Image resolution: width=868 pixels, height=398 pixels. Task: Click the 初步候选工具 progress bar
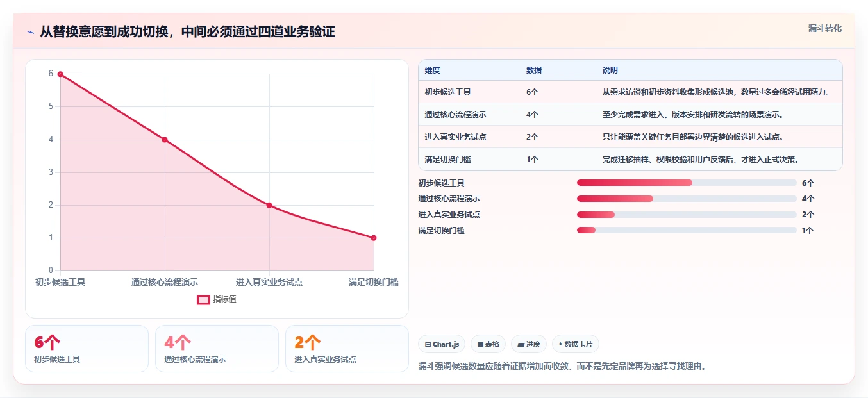point(687,183)
